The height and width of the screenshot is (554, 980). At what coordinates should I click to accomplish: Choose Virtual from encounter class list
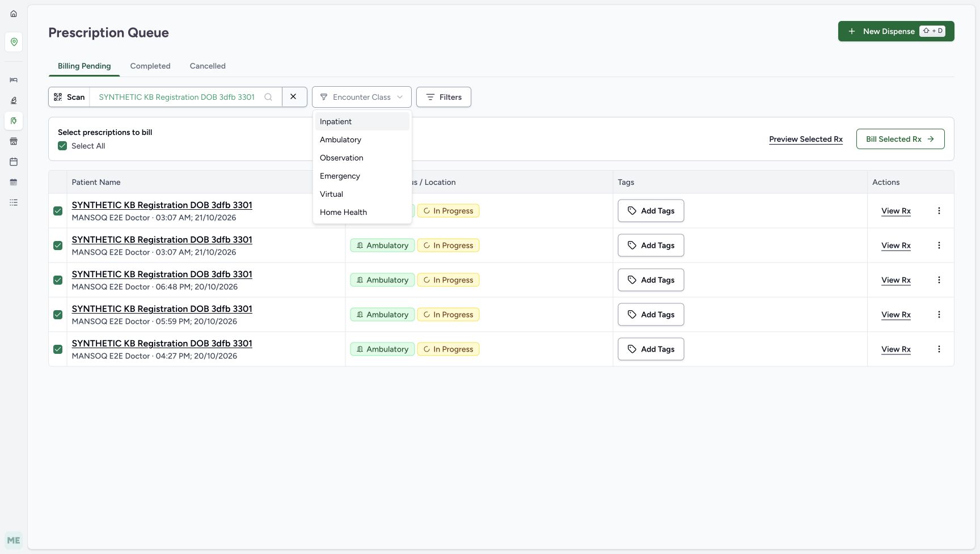coord(362,194)
